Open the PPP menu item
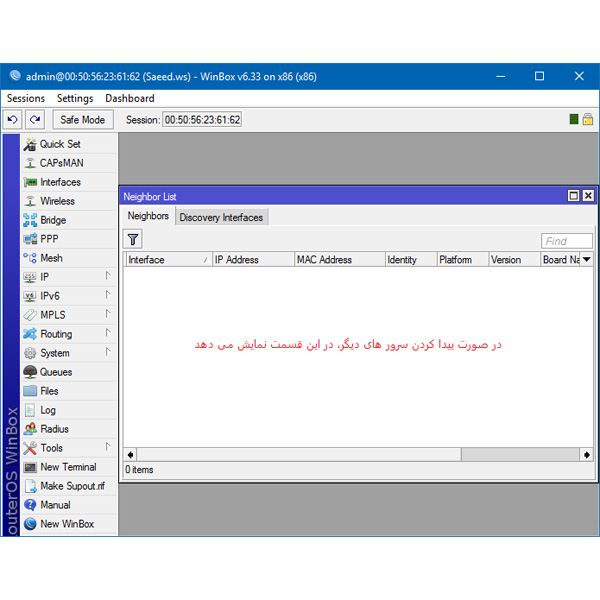600x600 pixels. pyautogui.click(x=69, y=239)
